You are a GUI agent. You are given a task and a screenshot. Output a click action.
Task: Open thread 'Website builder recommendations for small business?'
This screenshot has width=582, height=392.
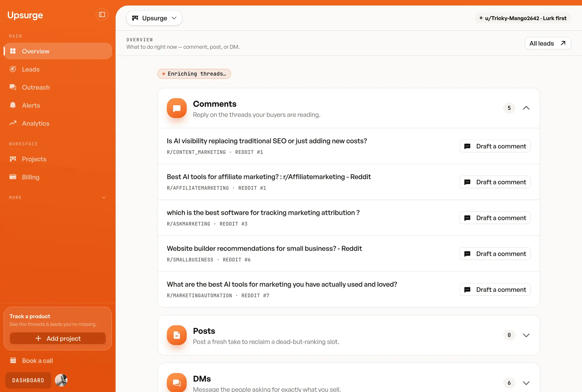tap(264, 248)
